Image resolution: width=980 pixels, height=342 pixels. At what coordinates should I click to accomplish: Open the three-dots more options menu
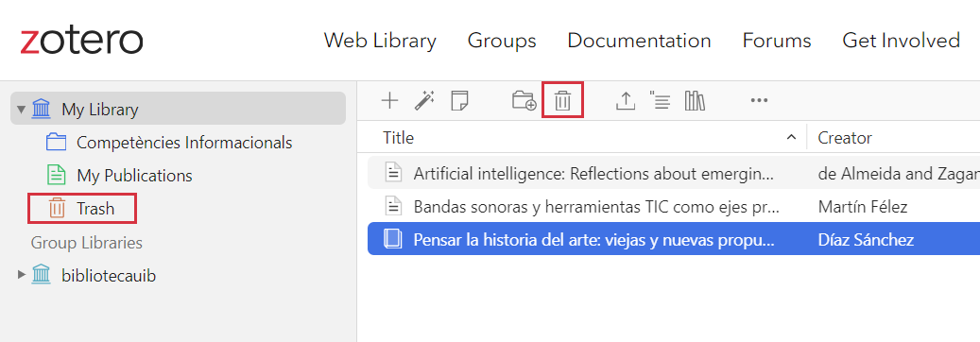pyautogui.click(x=759, y=100)
